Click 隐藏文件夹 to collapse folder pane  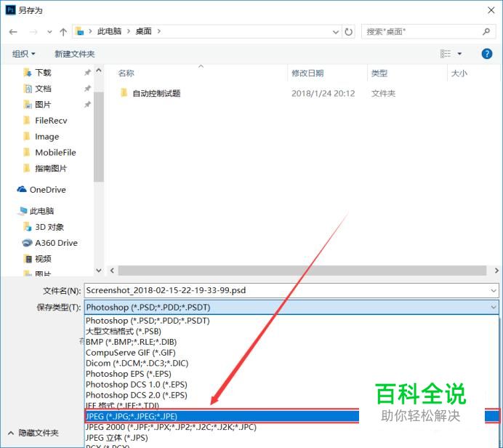click(x=33, y=433)
